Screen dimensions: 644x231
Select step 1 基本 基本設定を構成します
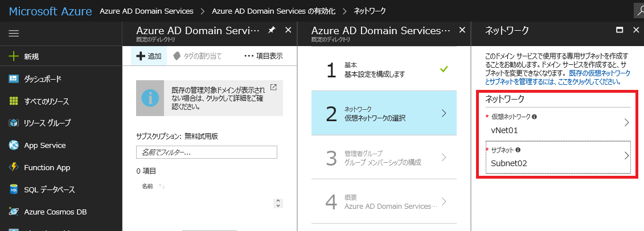tap(384, 68)
